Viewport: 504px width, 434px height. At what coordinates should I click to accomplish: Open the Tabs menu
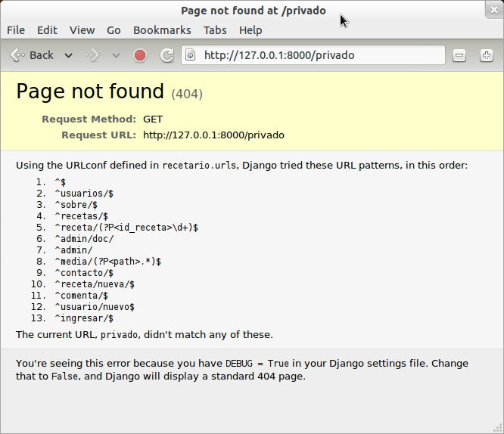(x=215, y=30)
